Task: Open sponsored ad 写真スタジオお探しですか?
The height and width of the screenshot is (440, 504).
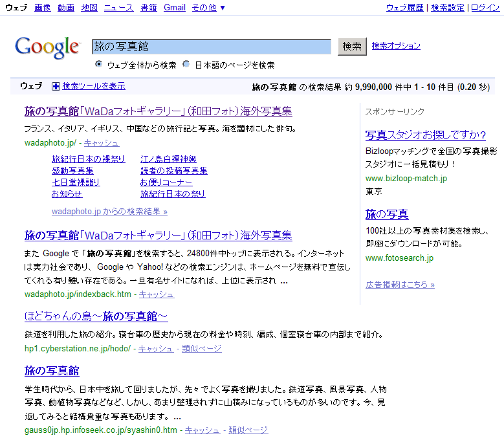Action: click(x=426, y=135)
